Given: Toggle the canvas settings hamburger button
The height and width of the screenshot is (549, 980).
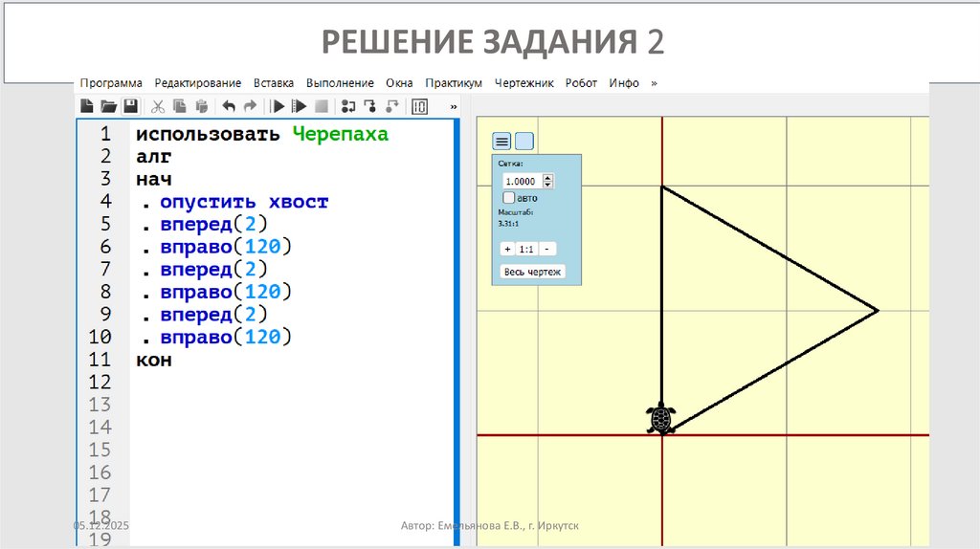Looking at the screenshot, I should (501, 142).
